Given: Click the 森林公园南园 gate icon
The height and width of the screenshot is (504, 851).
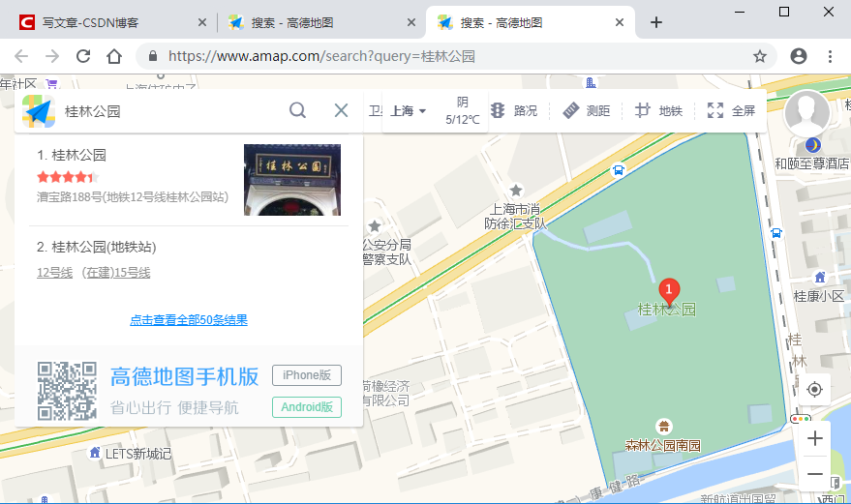Looking at the screenshot, I should point(663,426).
